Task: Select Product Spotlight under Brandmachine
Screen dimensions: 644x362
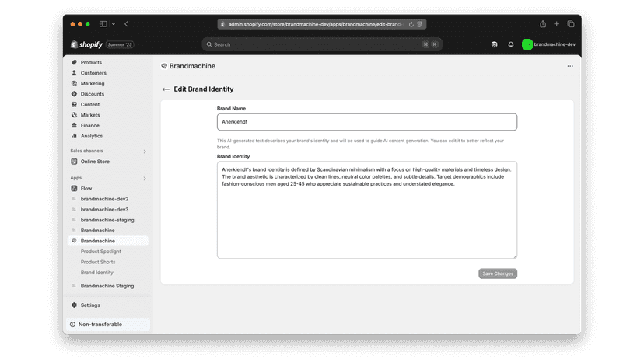Action: pyautogui.click(x=100, y=251)
